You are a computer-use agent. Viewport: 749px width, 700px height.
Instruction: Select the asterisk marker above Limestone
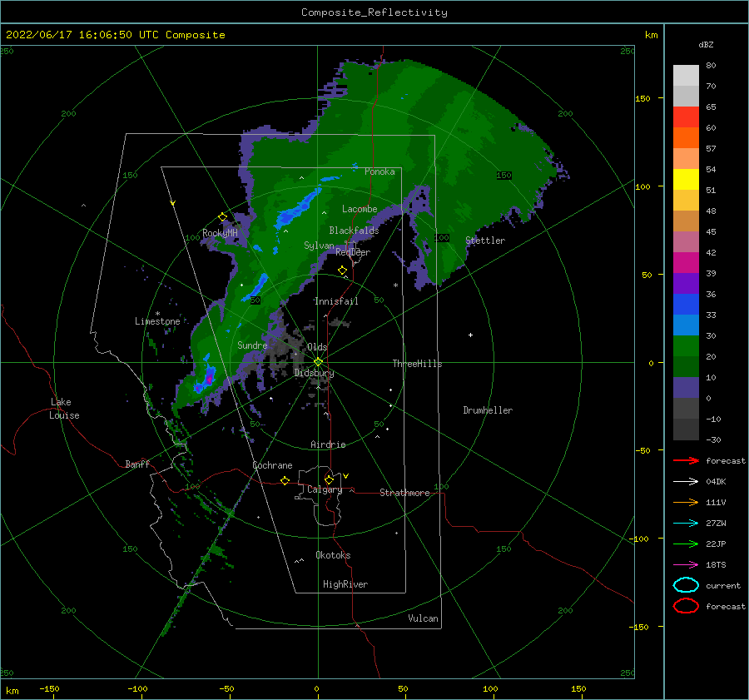point(157,314)
